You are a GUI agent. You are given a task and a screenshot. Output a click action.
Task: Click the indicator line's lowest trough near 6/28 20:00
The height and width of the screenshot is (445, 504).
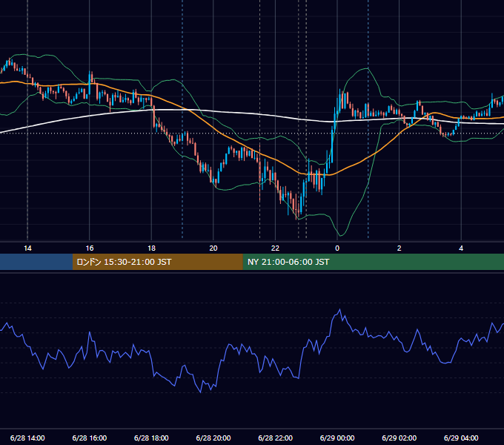click(201, 392)
